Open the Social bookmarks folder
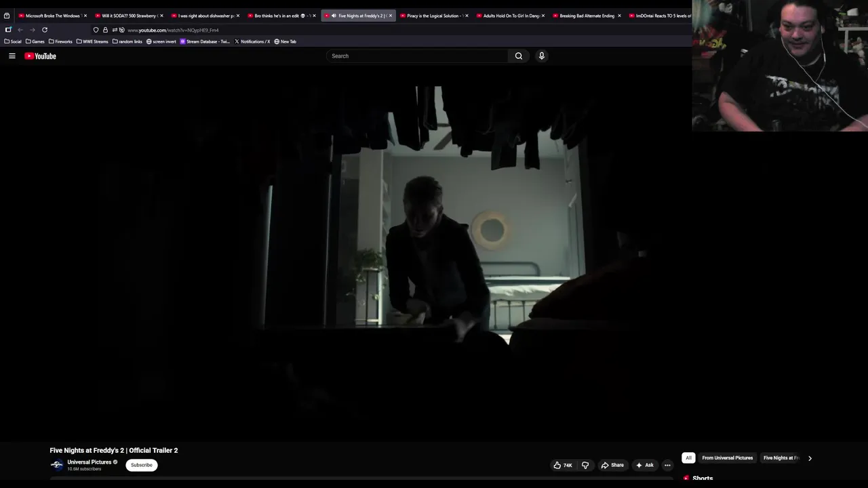Viewport: 868px width, 488px height. pyautogui.click(x=13, y=41)
